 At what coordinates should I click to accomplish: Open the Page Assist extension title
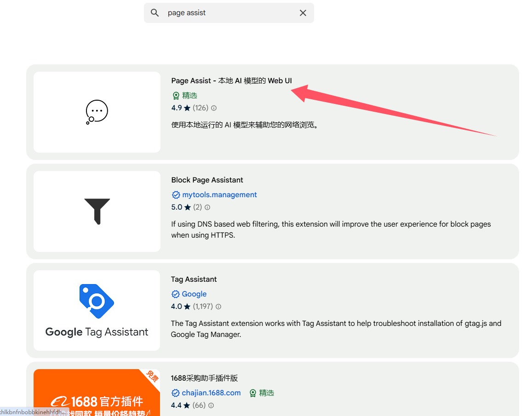(x=231, y=81)
